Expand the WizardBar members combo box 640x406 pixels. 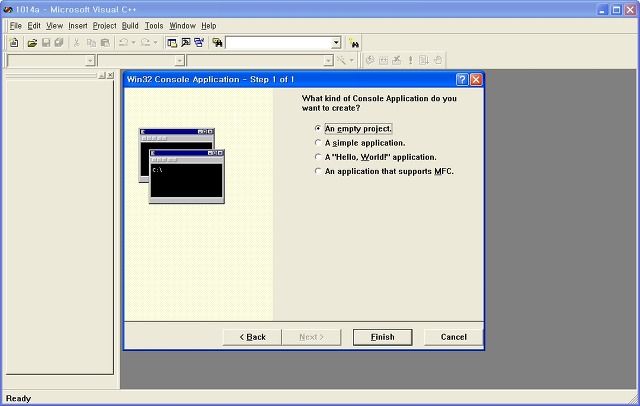tap(329, 61)
